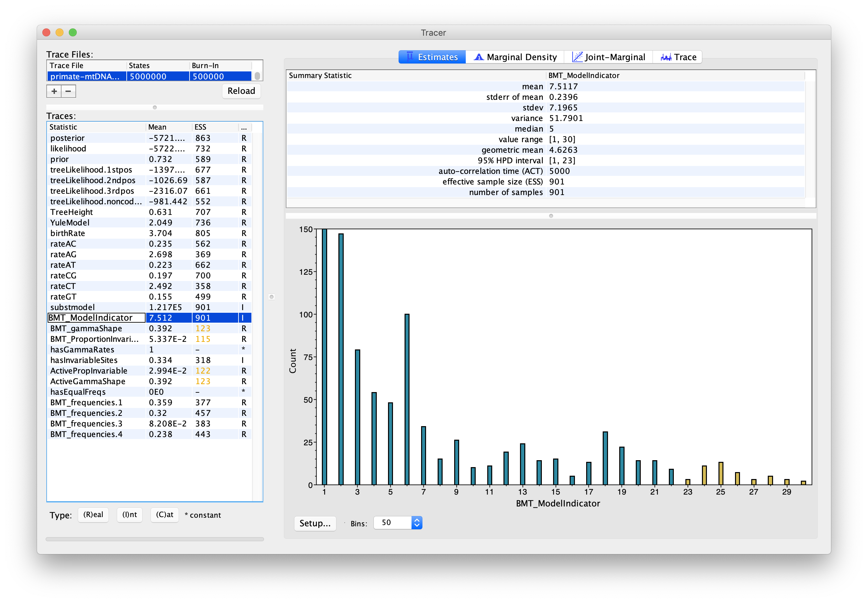Add a trace file with plus button

(54, 91)
